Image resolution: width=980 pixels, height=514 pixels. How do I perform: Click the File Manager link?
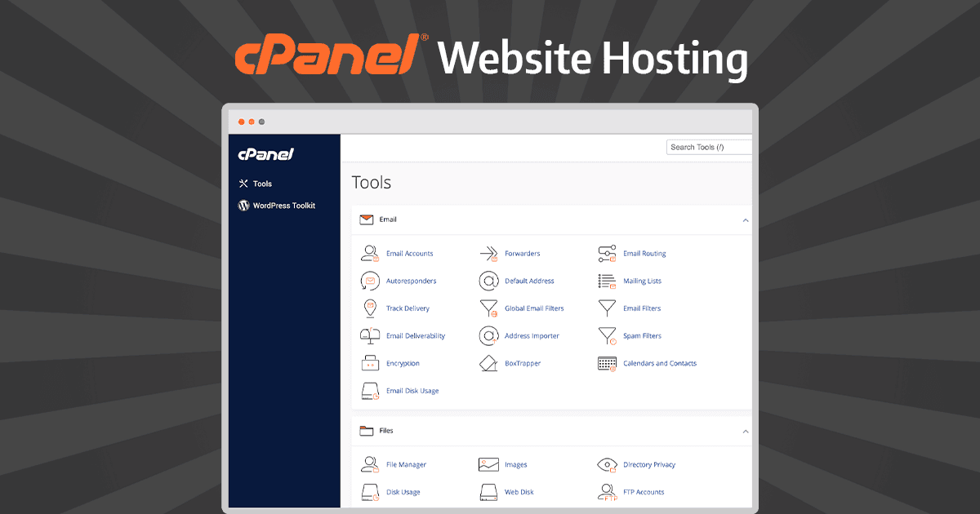(x=407, y=465)
